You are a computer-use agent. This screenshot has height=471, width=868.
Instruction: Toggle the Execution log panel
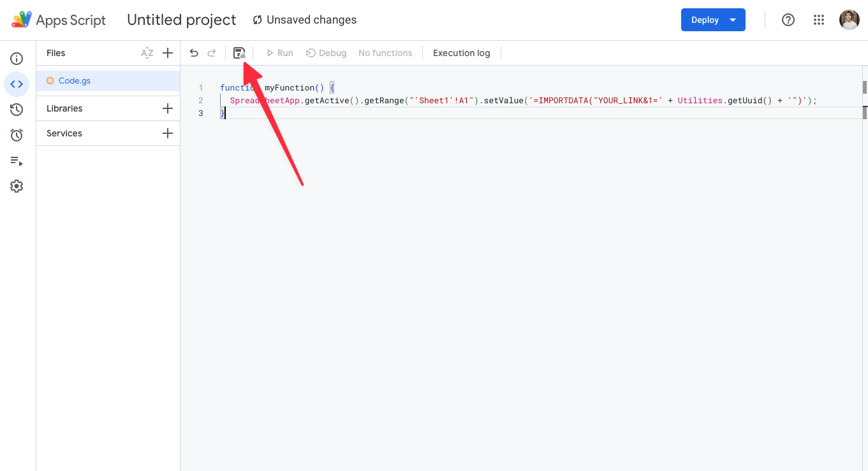click(x=462, y=53)
